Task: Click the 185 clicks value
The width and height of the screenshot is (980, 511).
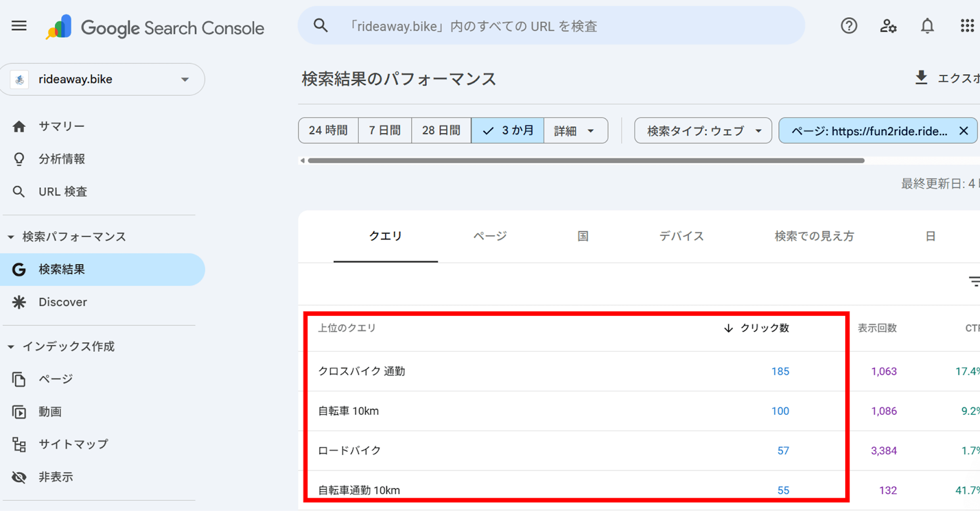Action: click(x=780, y=371)
